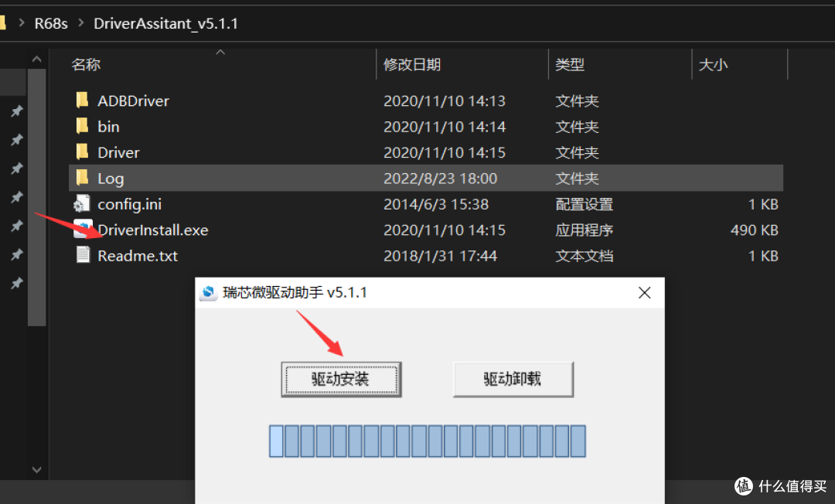Select the DriverInstall.exe file name
The image size is (835, 504).
[153, 230]
